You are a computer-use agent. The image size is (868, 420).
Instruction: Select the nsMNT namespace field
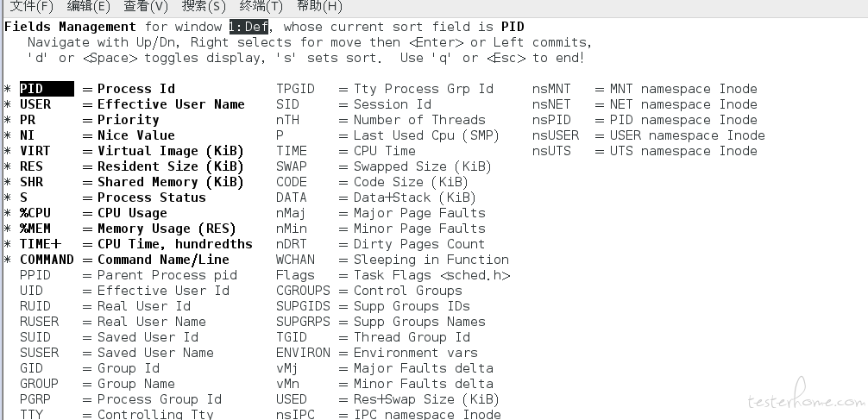(x=645, y=89)
